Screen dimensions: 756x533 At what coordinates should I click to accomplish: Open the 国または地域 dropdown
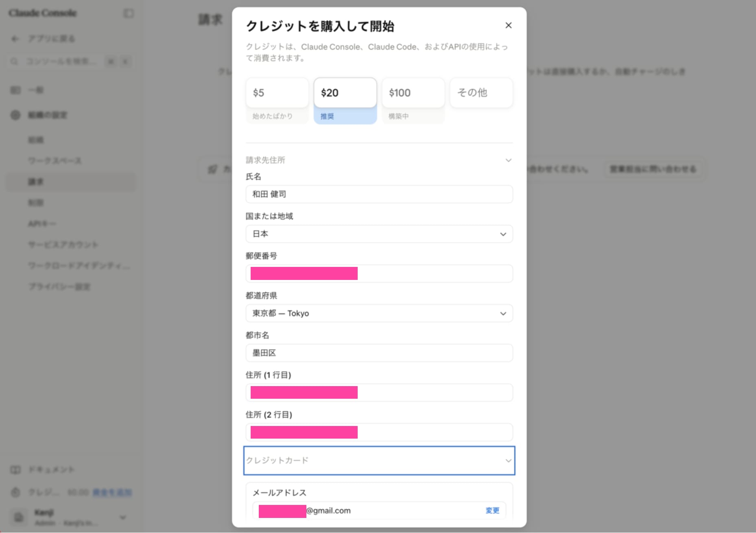click(x=379, y=234)
